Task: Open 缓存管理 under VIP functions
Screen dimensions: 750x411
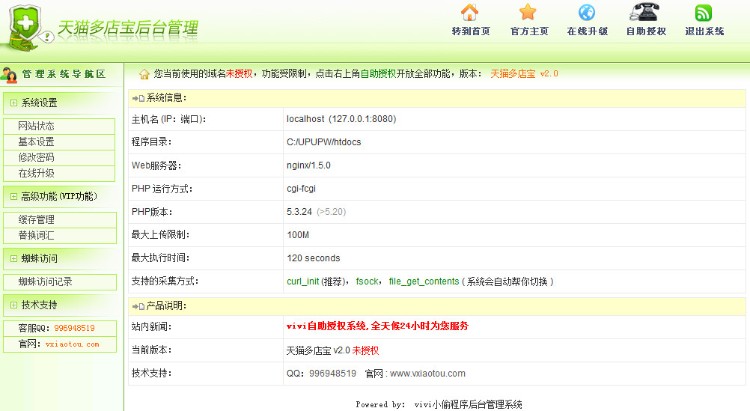Action: pos(36,220)
